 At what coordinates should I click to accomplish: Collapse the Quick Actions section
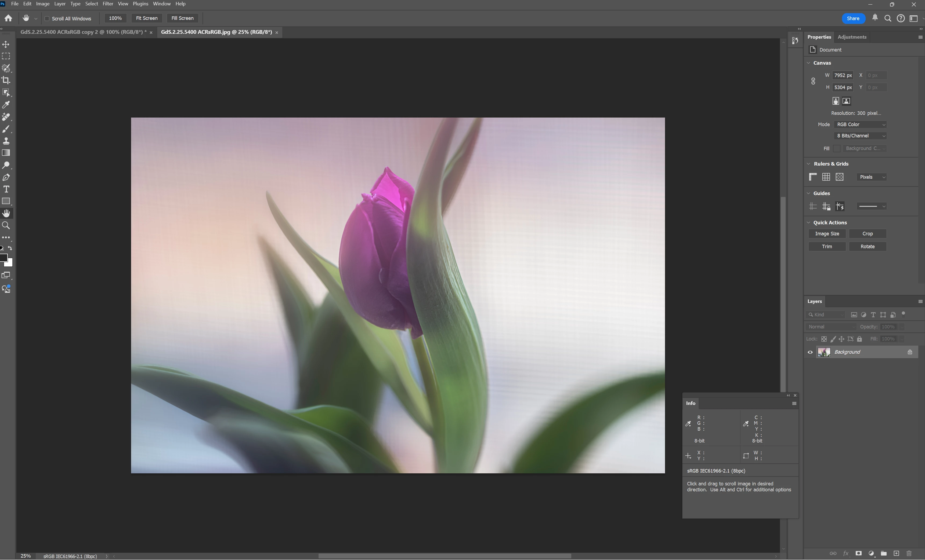click(x=809, y=222)
